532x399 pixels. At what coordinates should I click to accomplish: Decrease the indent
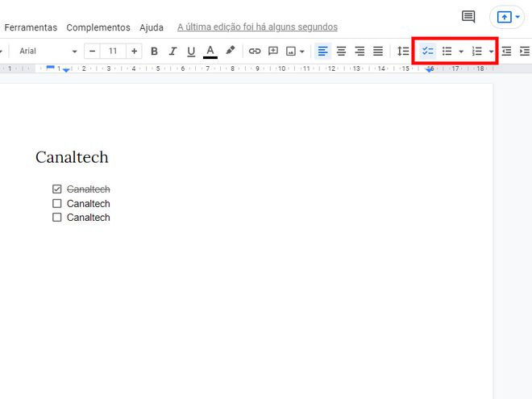pos(506,52)
